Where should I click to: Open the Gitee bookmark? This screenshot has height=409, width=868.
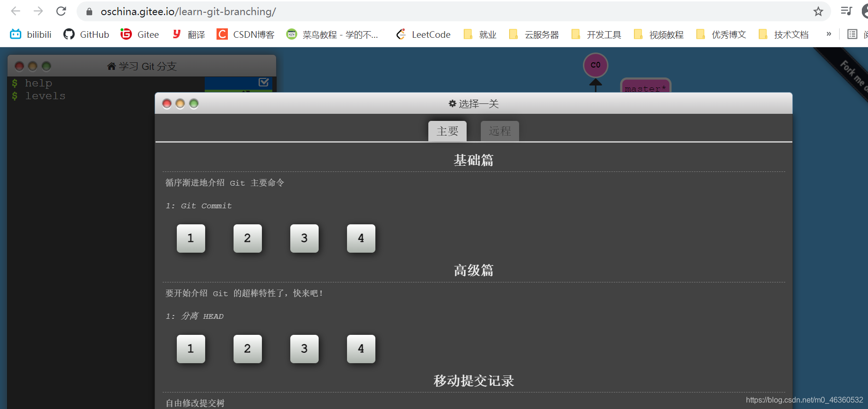(x=139, y=34)
